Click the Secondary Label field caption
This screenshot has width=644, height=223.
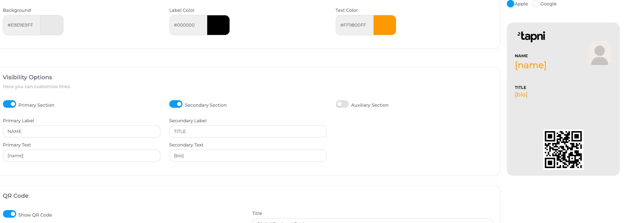point(188,121)
